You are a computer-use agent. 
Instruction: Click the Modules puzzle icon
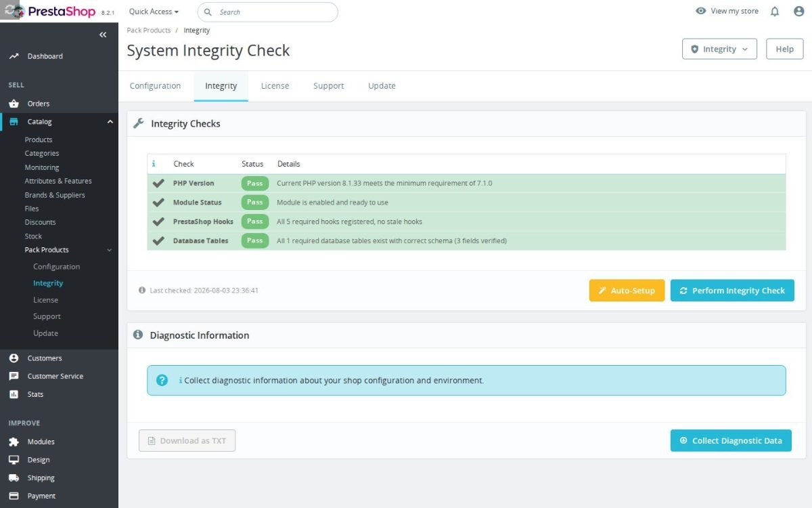click(14, 442)
